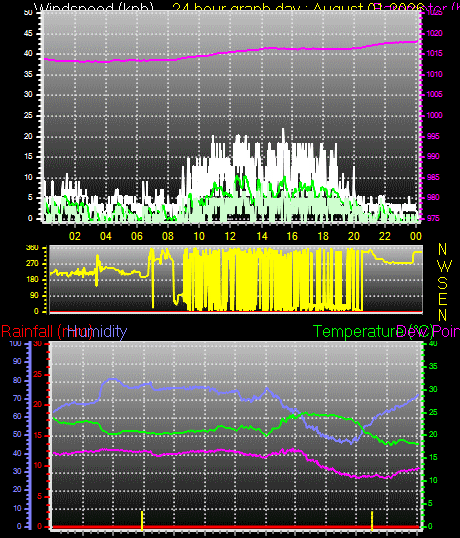Click the yellow 06 hour label
This screenshot has width=460, height=538.
click(x=137, y=236)
